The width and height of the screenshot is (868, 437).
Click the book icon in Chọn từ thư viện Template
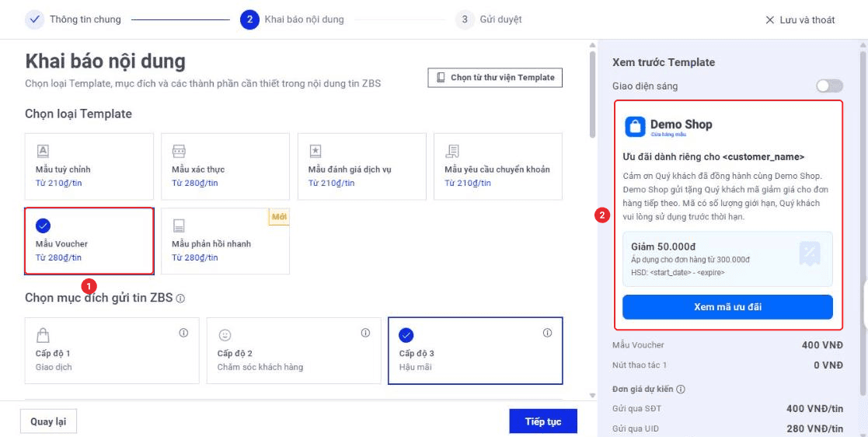point(441,78)
